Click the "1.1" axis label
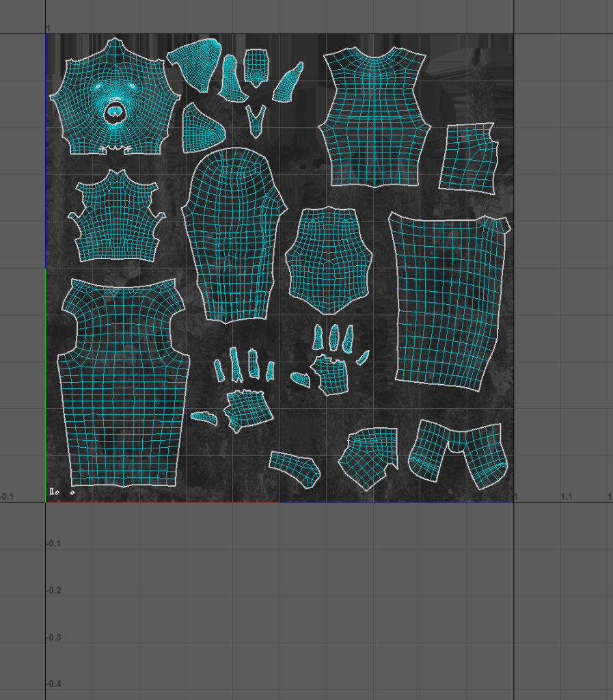This screenshot has width=613, height=700. pos(566,496)
